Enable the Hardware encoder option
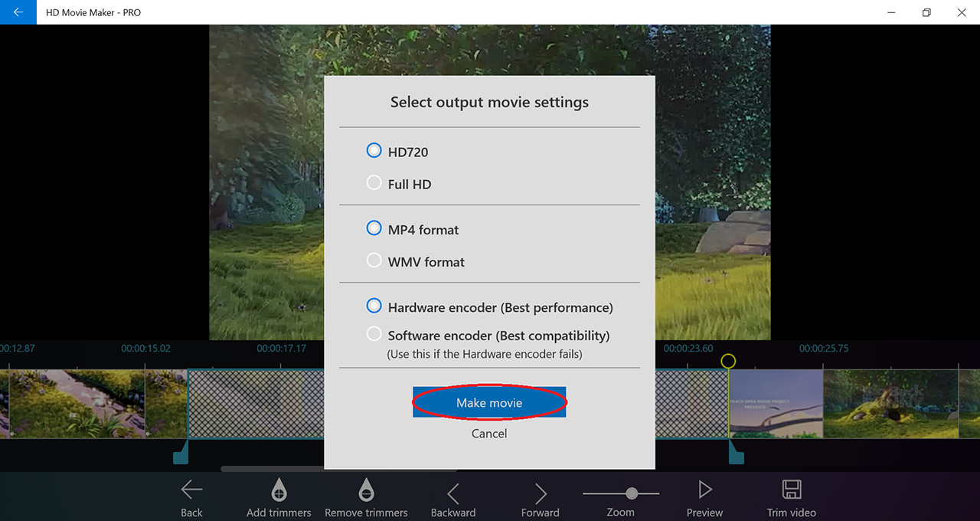Screen dimensions: 980x521 coord(374,305)
